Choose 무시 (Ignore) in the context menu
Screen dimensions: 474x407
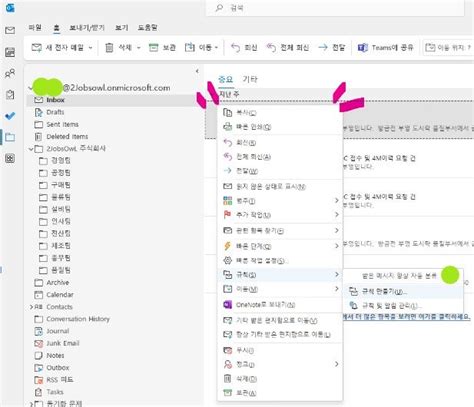[280, 350]
